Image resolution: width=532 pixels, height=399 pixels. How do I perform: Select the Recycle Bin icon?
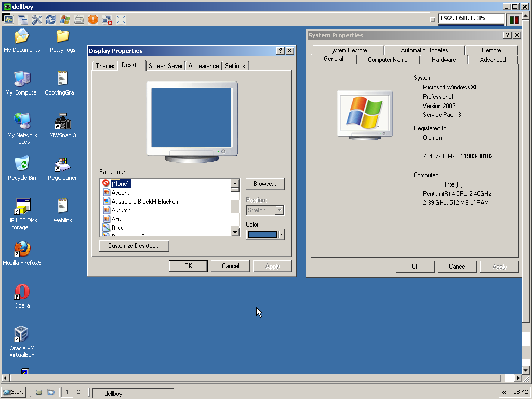(22, 168)
